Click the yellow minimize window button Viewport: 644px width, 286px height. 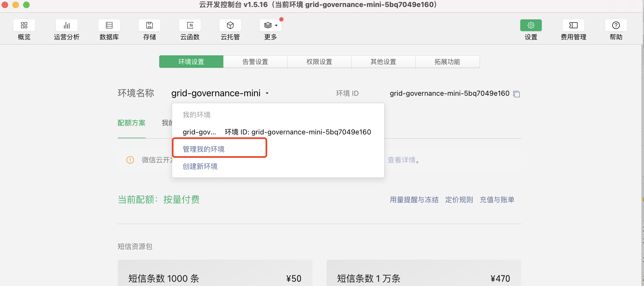coord(16,5)
